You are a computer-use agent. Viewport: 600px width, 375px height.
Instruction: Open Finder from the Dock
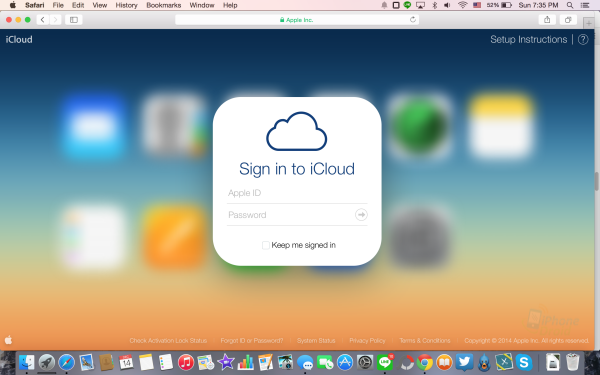[26, 362]
